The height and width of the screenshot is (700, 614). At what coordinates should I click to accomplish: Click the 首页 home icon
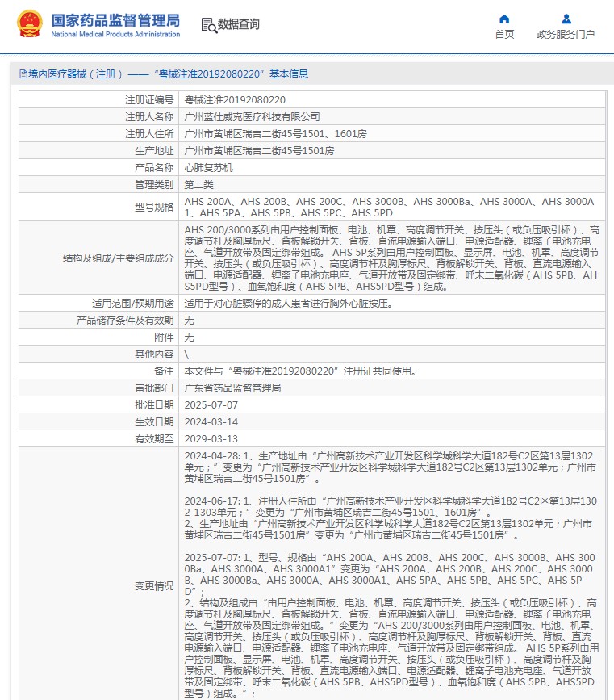[504, 19]
